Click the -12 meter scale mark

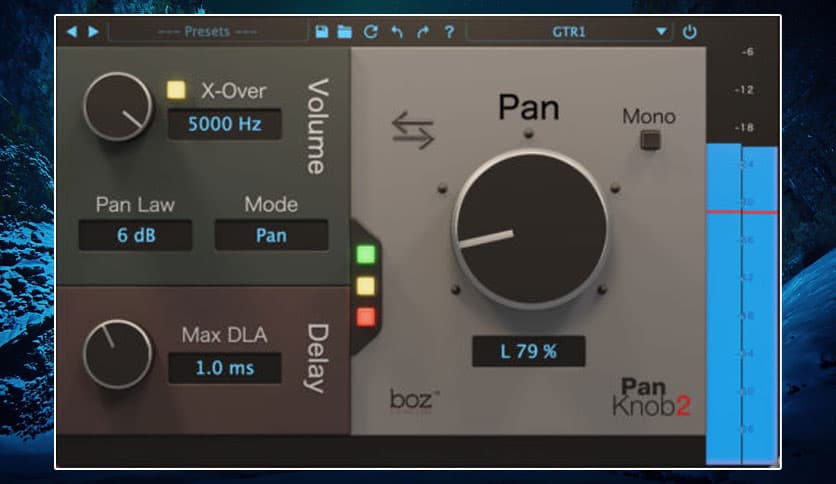click(x=744, y=90)
